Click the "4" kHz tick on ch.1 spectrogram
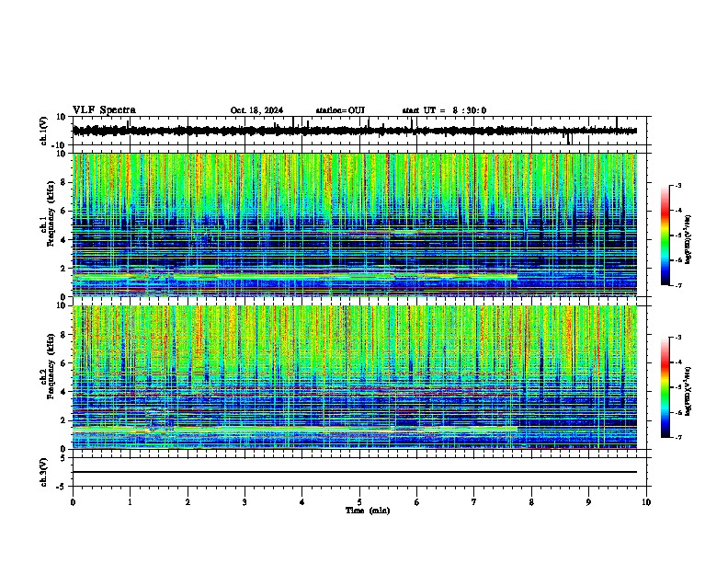 (63, 240)
